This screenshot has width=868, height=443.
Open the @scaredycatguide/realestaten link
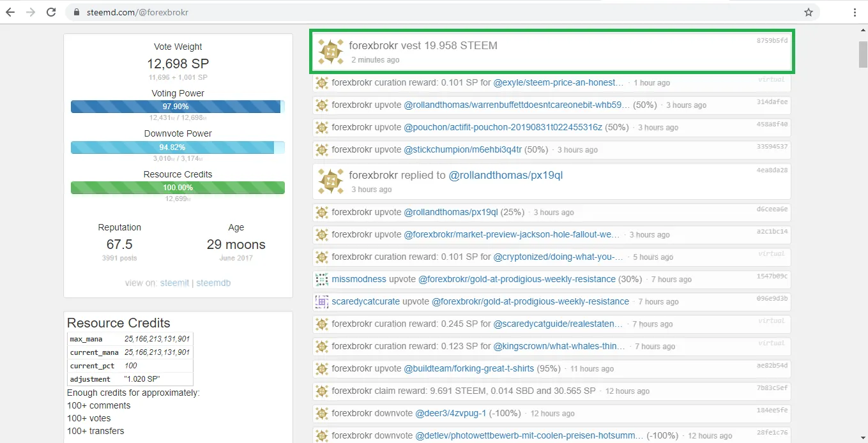click(x=558, y=324)
